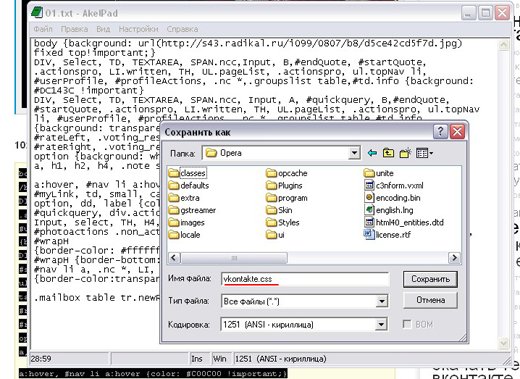
Task: Click the file list scroll right arrow
Action: click(x=454, y=258)
